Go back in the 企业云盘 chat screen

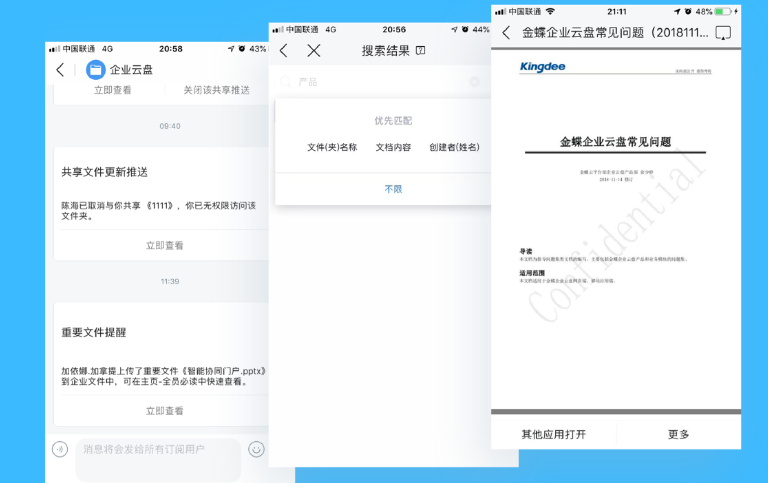[x=60, y=70]
